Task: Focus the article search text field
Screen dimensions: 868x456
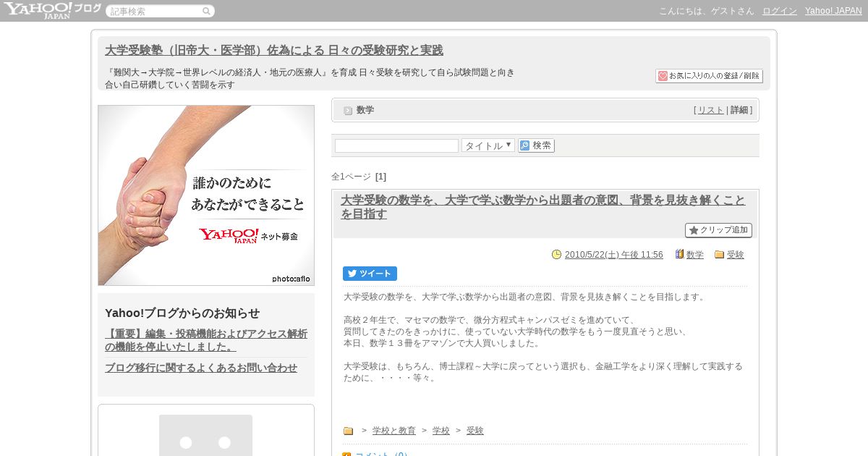Action: (x=396, y=145)
